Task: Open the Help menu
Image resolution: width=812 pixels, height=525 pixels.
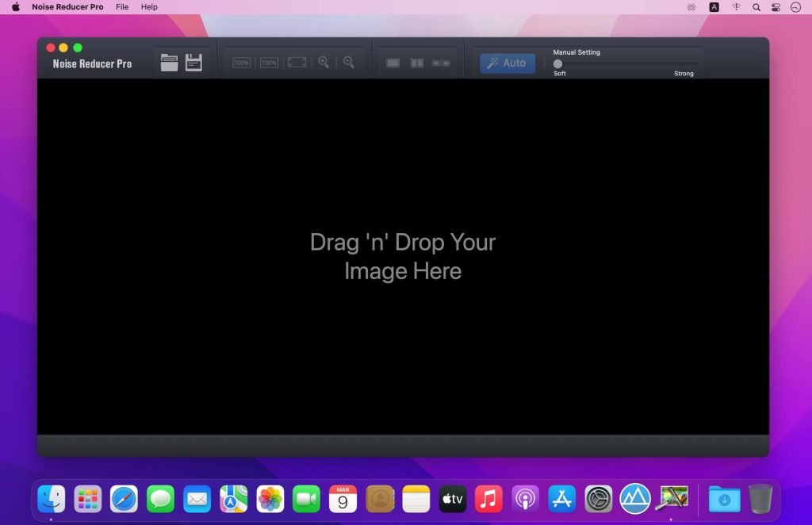Action: click(149, 7)
